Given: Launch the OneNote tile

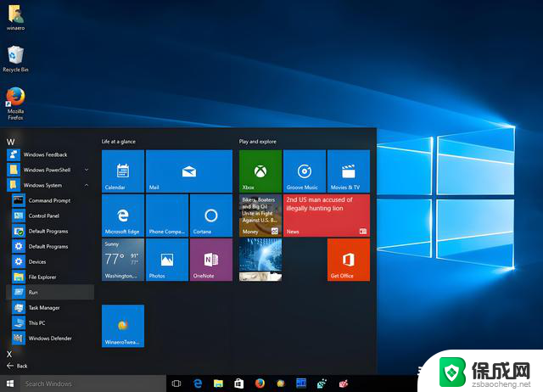Looking at the screenshot, I should (x=211, y=260).
